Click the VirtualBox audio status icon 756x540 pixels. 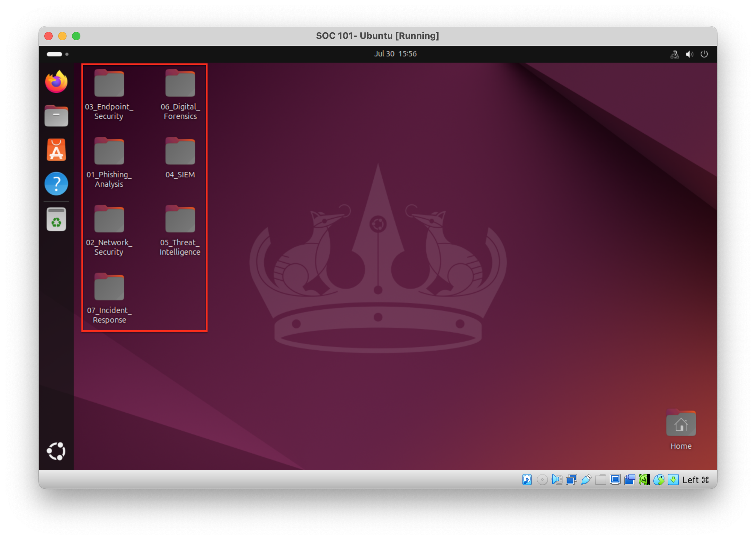(557, 480)
